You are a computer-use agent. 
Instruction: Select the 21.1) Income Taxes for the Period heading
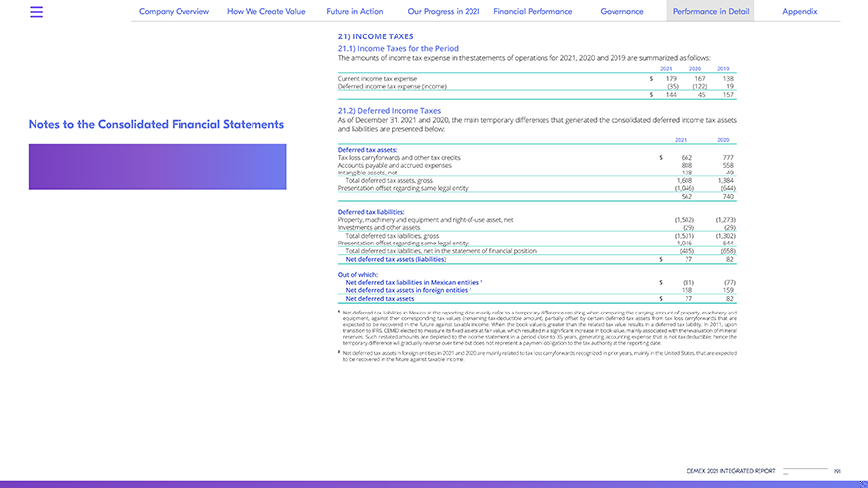tap(398, 48)
